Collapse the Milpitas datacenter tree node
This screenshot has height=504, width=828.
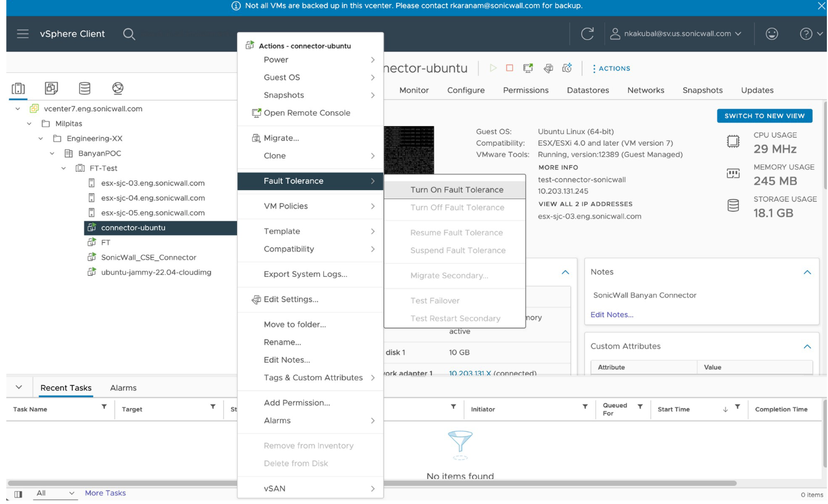[29, 124]
